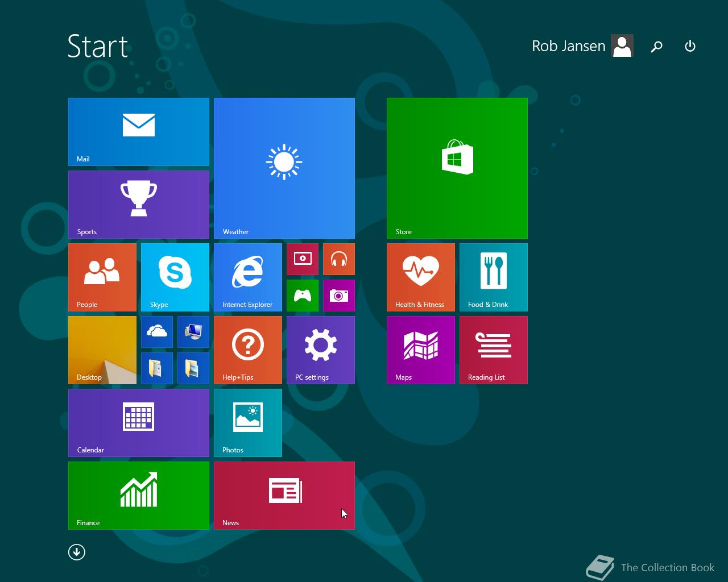728x582 pixels.
Task: Open the small This PC computer tile
Action: [x=193, y=332]
